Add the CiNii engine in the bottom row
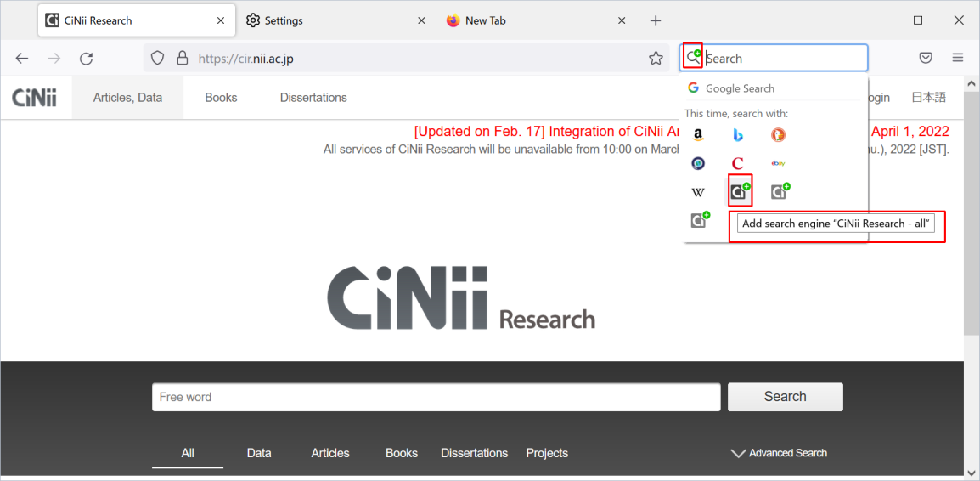The height and width of the screenshot is (481, 980). point(700,219)
